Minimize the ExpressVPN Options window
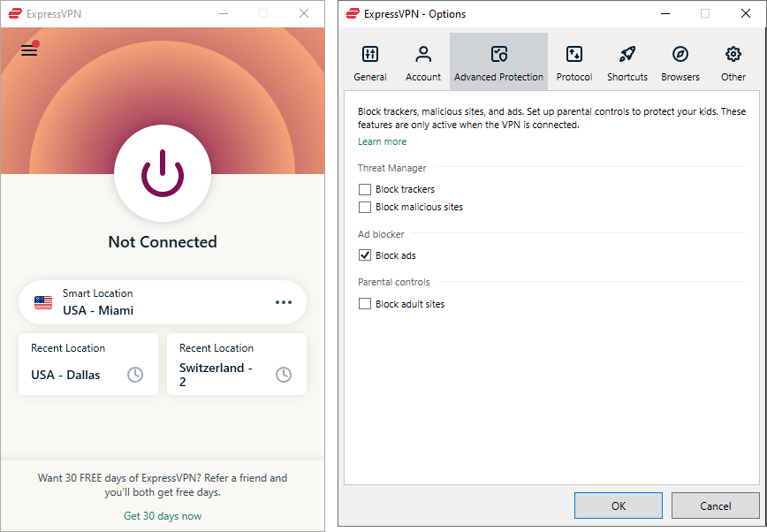This screenshot has height=532, width=767. [x=664, y=14]
